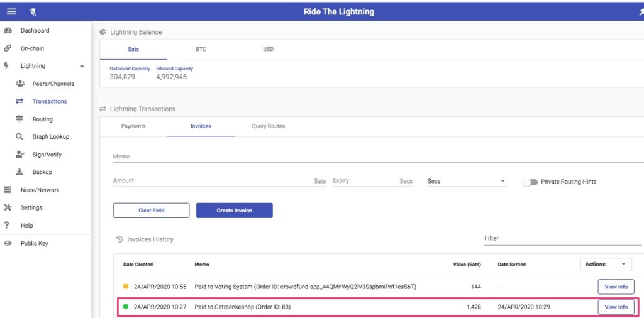The width and height of the screenshot is (644, 318).
Task: Open Backup page
Action: (x=42, y=172)
